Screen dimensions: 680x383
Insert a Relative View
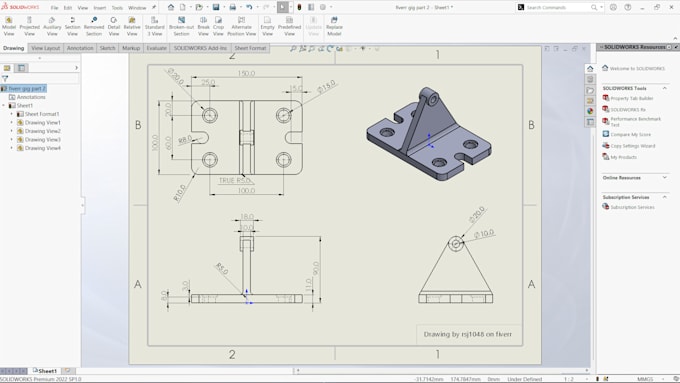(132, 26)
